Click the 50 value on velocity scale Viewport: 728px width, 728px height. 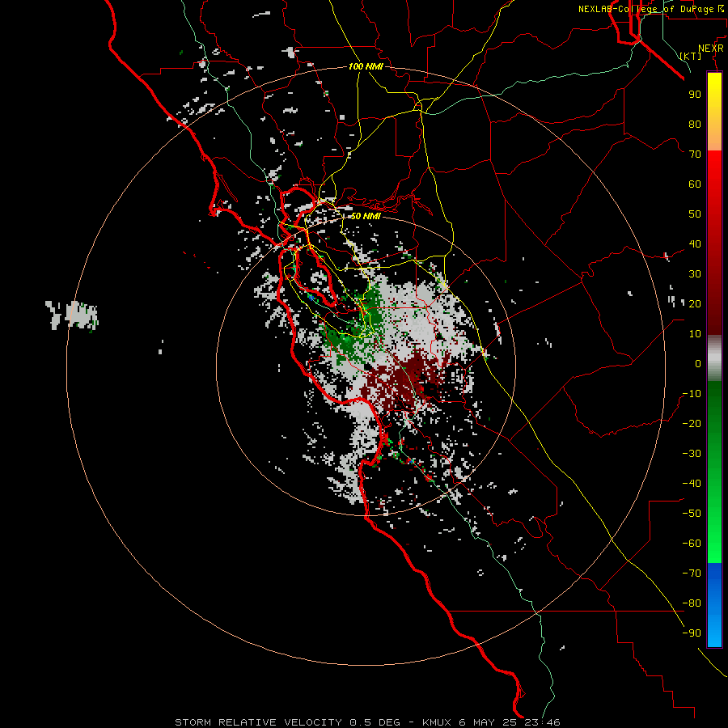tap(695, 214)
